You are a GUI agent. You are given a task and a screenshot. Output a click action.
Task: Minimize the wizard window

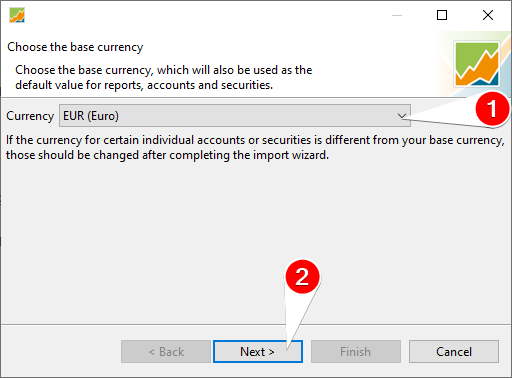397,15
